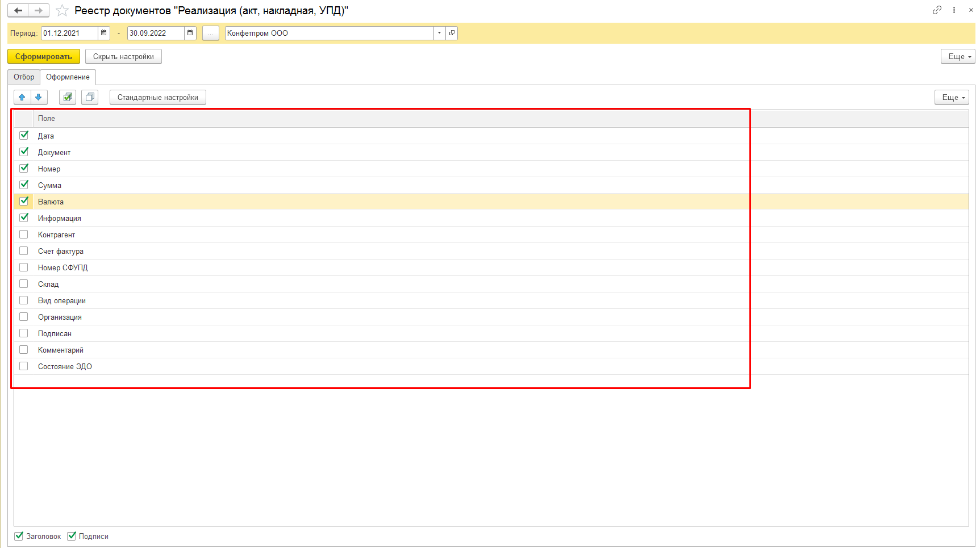Uncheck the Валюта field
The width and height of the screenshot is (980, 548).
click(24, 201)
